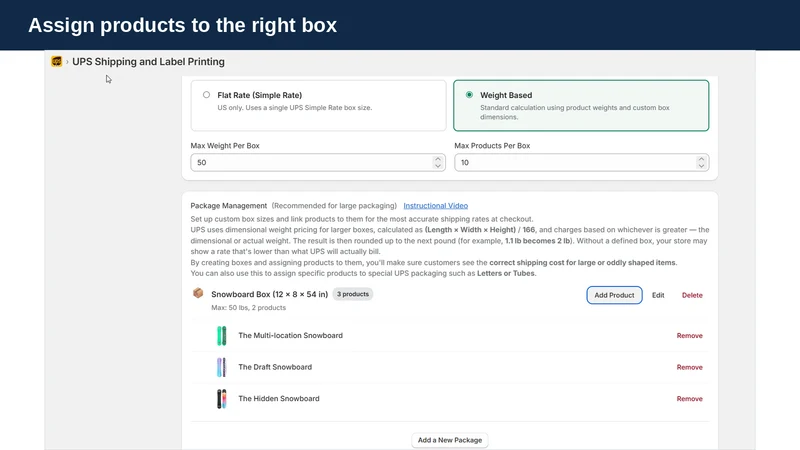This screenshot has height=450, width=800.
Task: Remove The Draft Snowboard
Action: click(x=689, y=367)
